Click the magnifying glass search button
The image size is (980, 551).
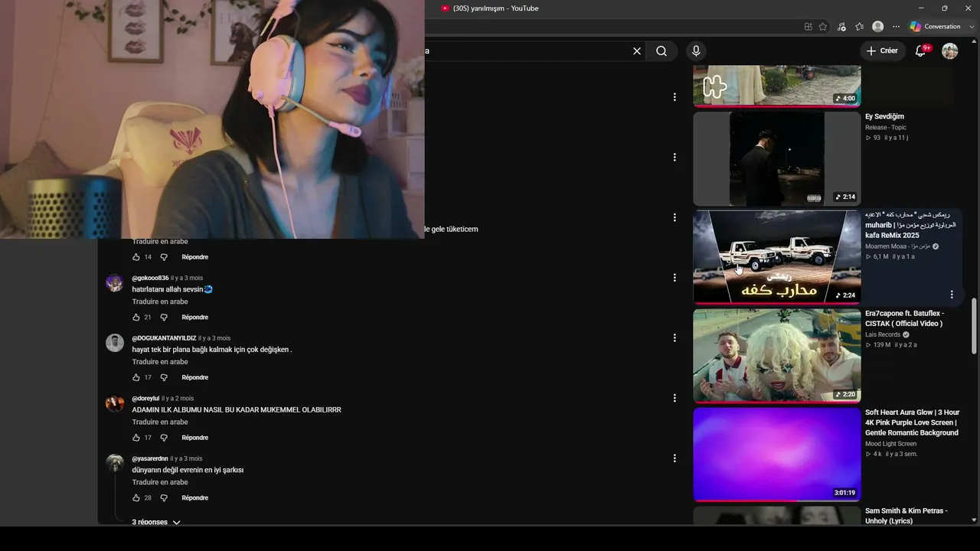tap(661, 51)
